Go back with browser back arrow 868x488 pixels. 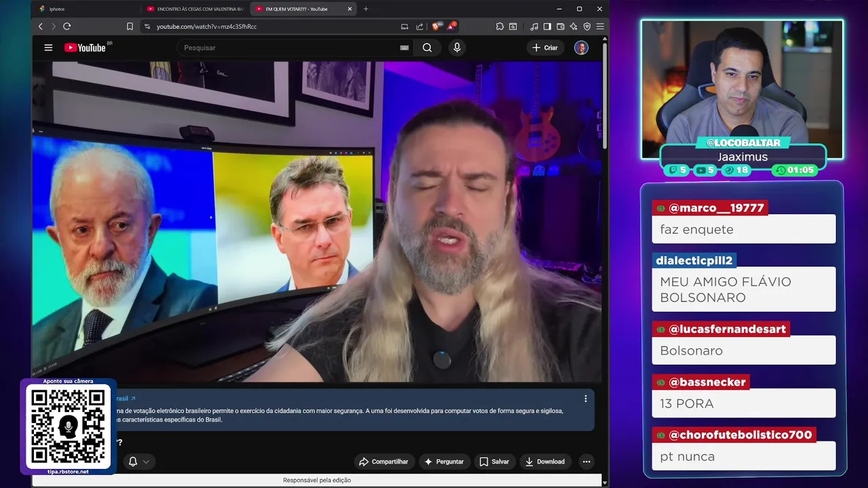[x=41, y=26]
